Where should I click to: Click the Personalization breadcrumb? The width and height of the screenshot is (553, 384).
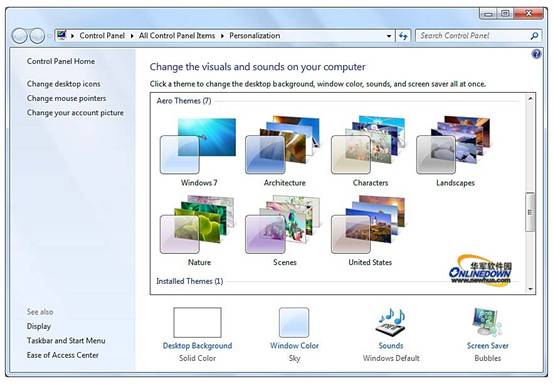coord(255,36)
